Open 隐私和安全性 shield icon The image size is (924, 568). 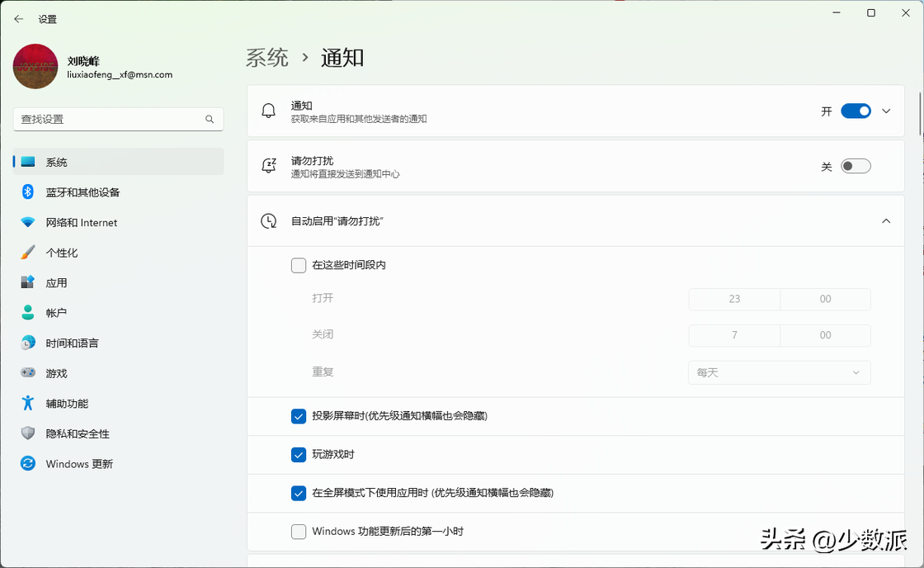click(x=28, y=433)
